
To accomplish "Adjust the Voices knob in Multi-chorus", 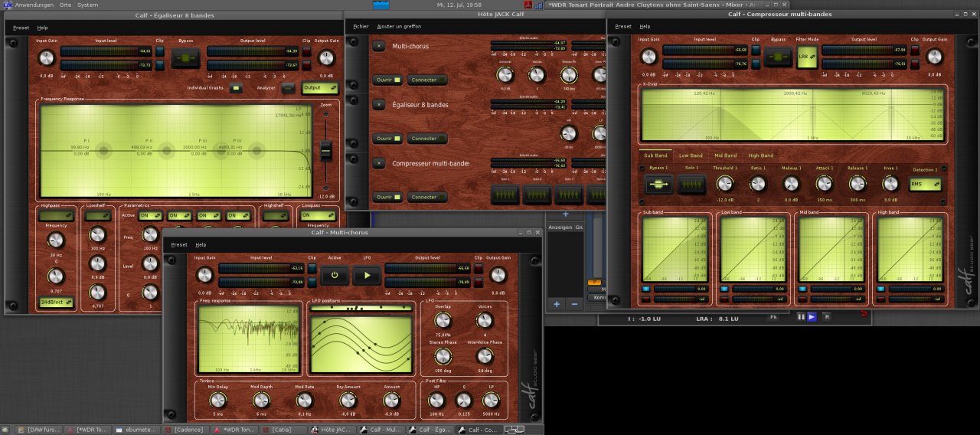I will pyautogui.click(x=485, y=320).
